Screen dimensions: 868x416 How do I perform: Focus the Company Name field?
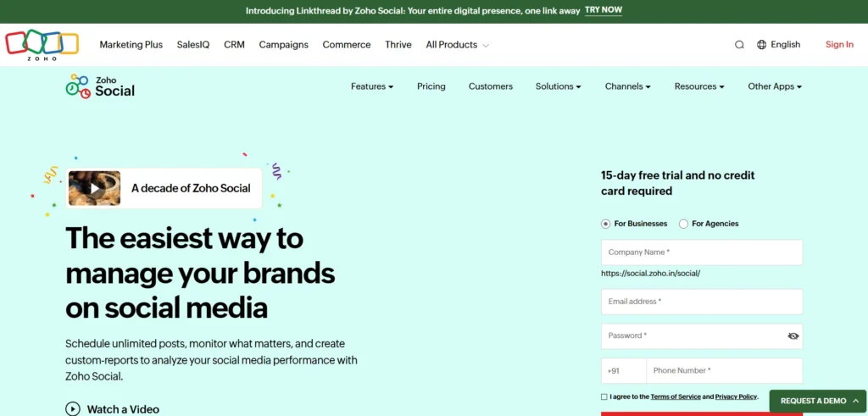pos(701,252)
